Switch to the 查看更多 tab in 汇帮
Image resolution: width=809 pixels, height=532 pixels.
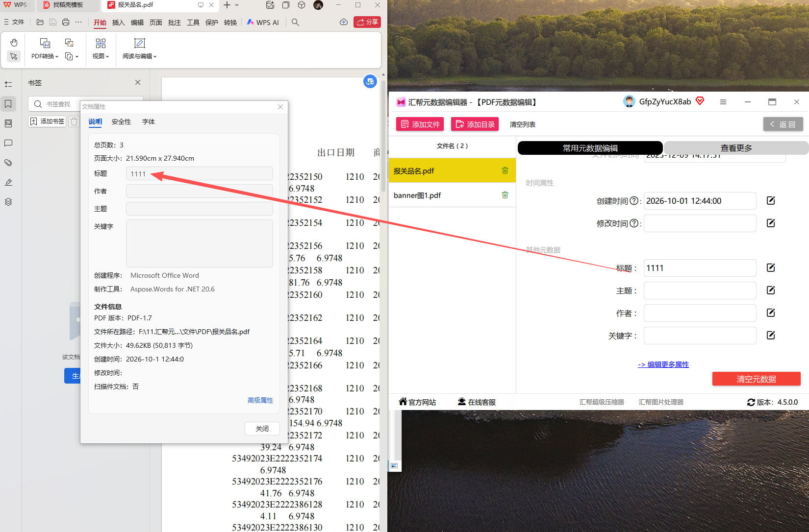pos(736,148)
